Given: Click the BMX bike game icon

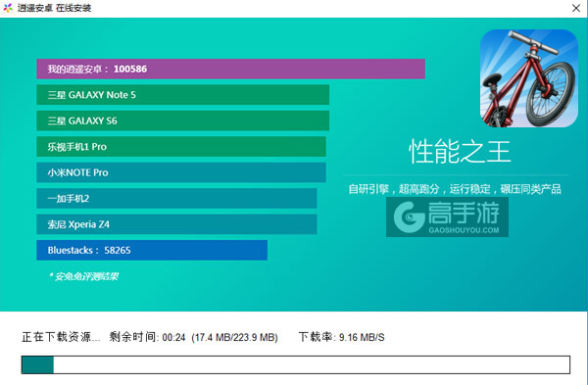Looking at the screenshot, I should 529,78.
